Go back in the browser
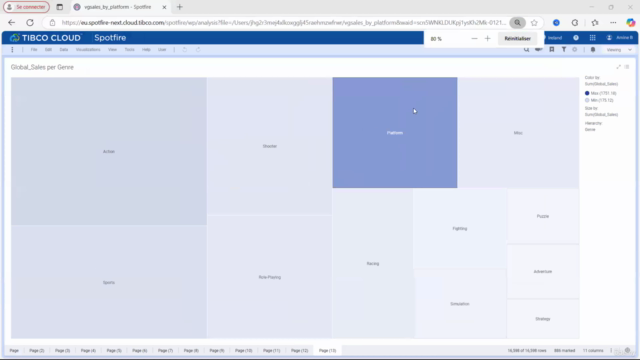The width and height of the screenshot is (640, 360). pyautogui.click(x=11, y=22)
